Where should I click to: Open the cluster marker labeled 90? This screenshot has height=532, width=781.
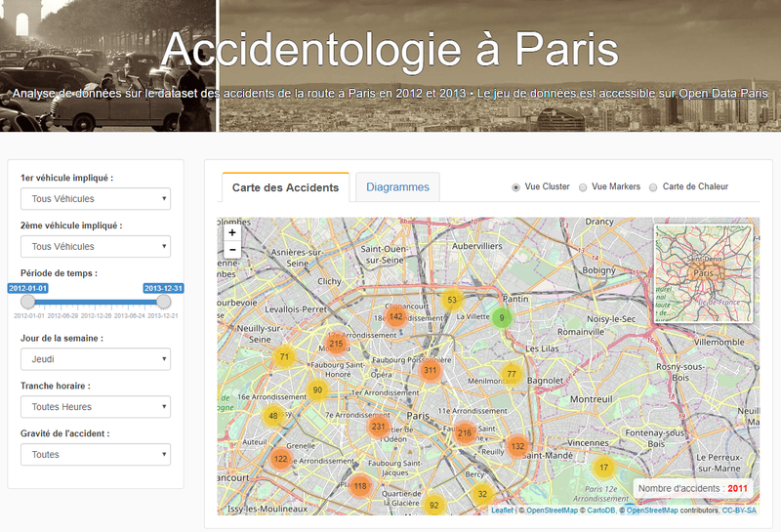[x=317, y=389]
